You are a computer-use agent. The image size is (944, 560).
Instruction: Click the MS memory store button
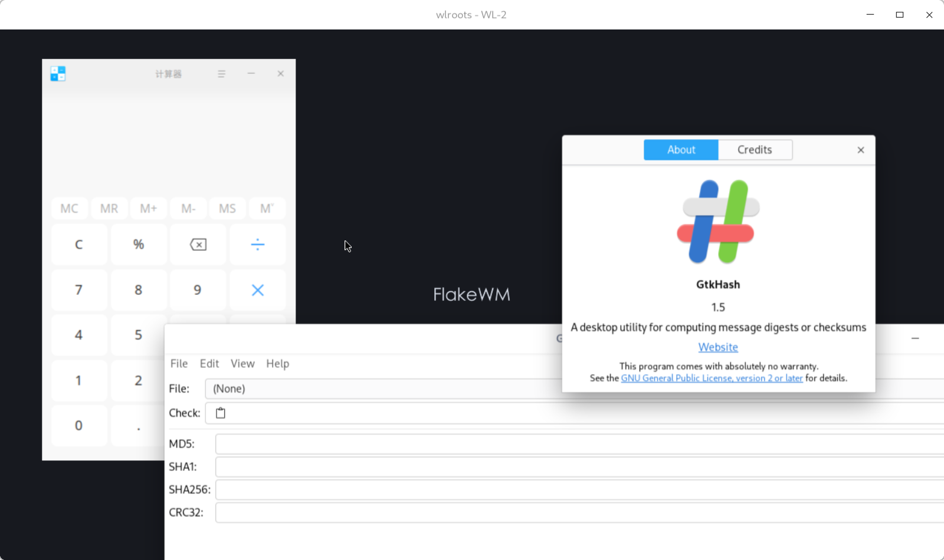228,209
